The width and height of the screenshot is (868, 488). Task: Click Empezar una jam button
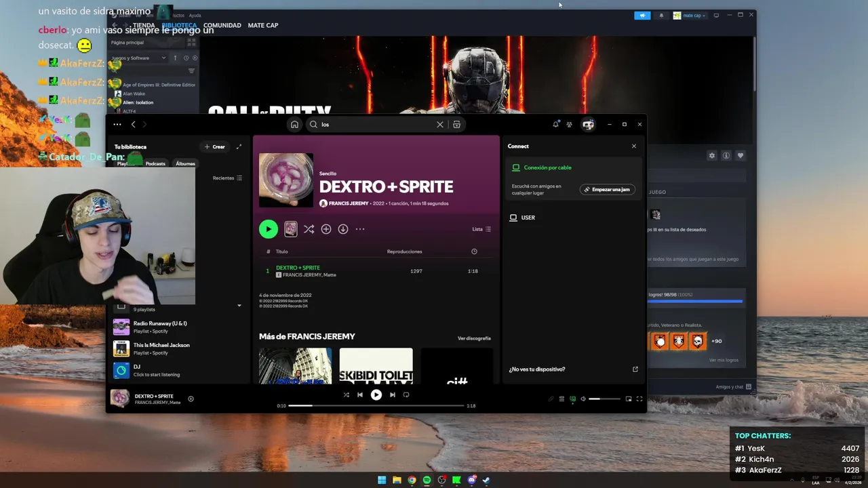[608, 189]
